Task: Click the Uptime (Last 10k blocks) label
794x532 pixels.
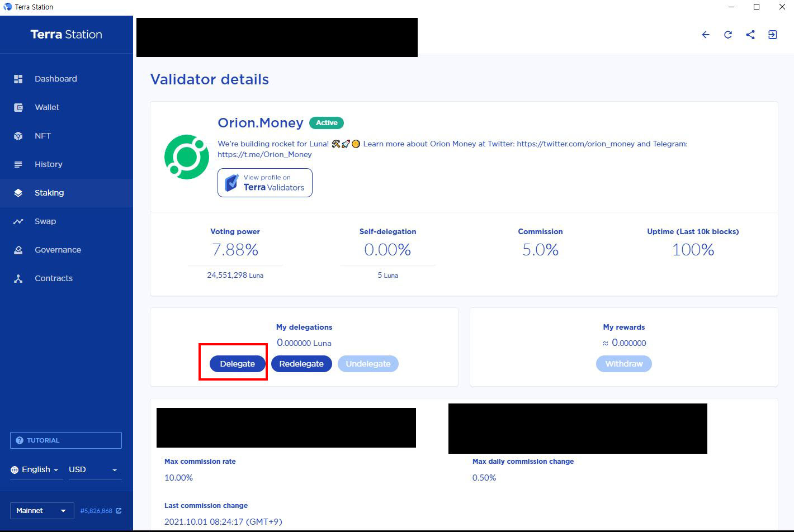Action: pyautogui.click(x=693, y=231)
